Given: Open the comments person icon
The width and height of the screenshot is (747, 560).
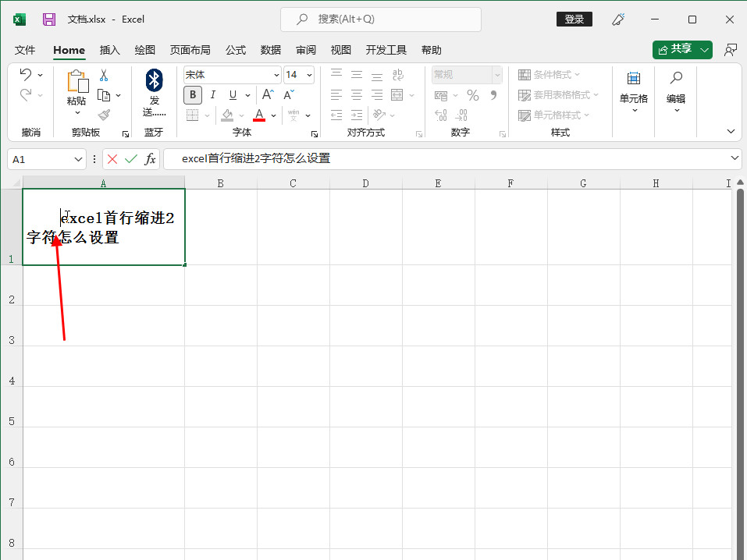Looking at the screenshot, I should (731, 50).
